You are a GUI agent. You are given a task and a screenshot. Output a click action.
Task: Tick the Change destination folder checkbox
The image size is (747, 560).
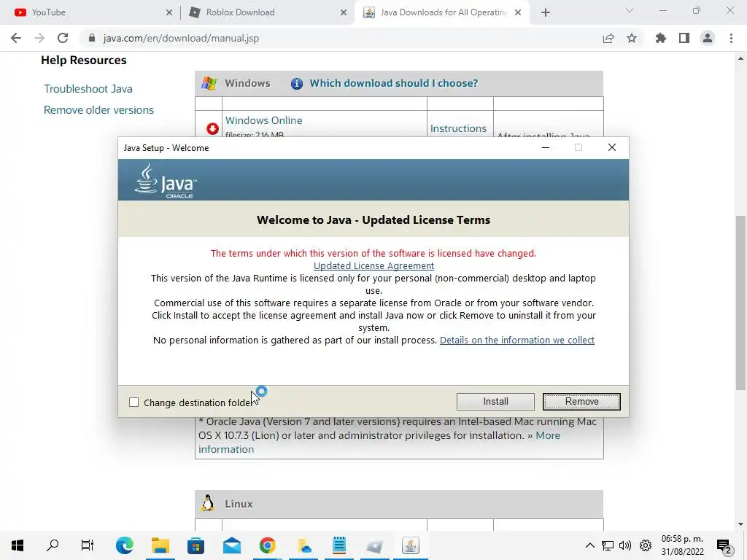point(134,402)
